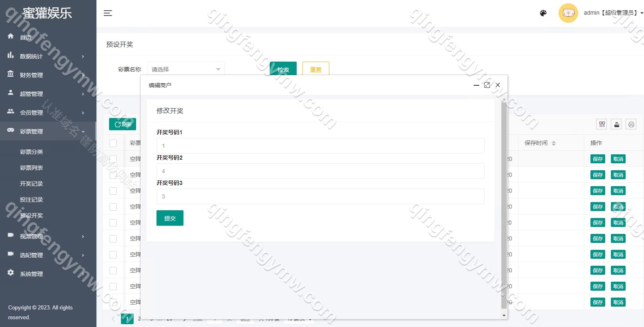Screen dimensions: 644x327
Task: Maximize the 编辑商户 dialog
Action: (487, 85)
